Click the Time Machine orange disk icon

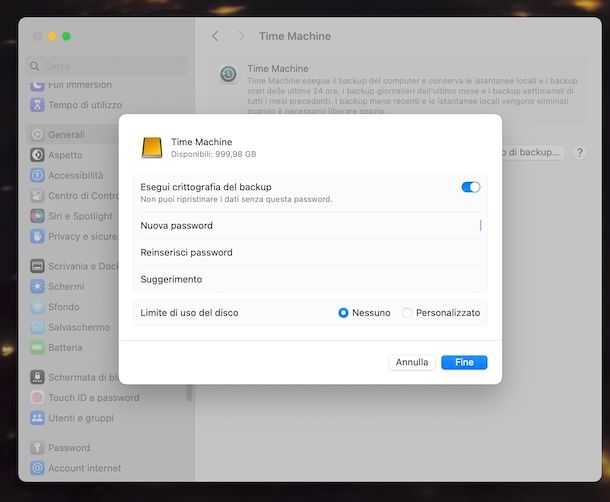[x=152, y=148]
